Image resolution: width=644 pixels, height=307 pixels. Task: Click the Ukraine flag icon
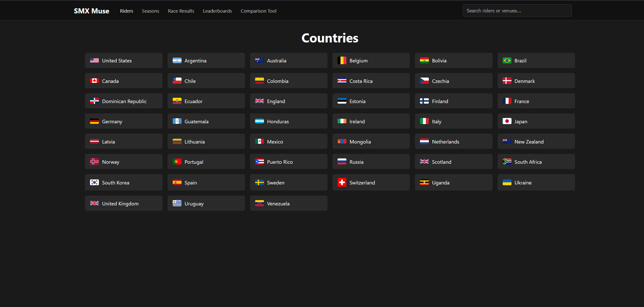[x=507, y=182]
